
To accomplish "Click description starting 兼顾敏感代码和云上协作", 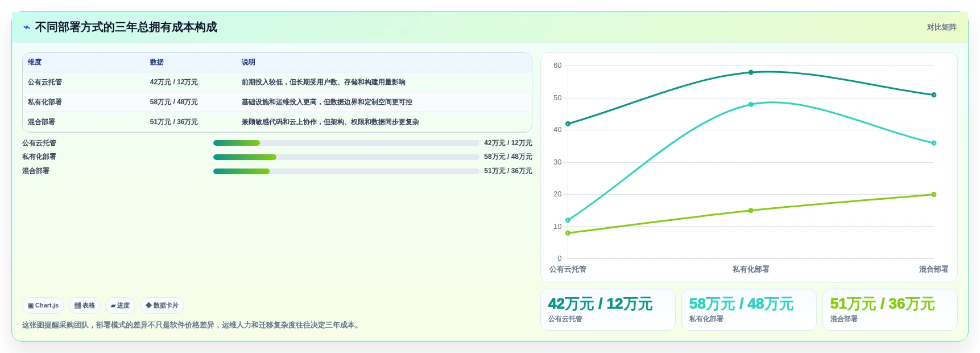I will [330, 122].
